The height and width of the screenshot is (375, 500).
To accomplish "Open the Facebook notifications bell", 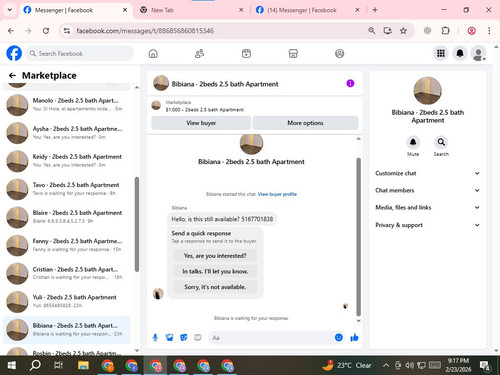I will pyautogui.click(x=460, y=53).
